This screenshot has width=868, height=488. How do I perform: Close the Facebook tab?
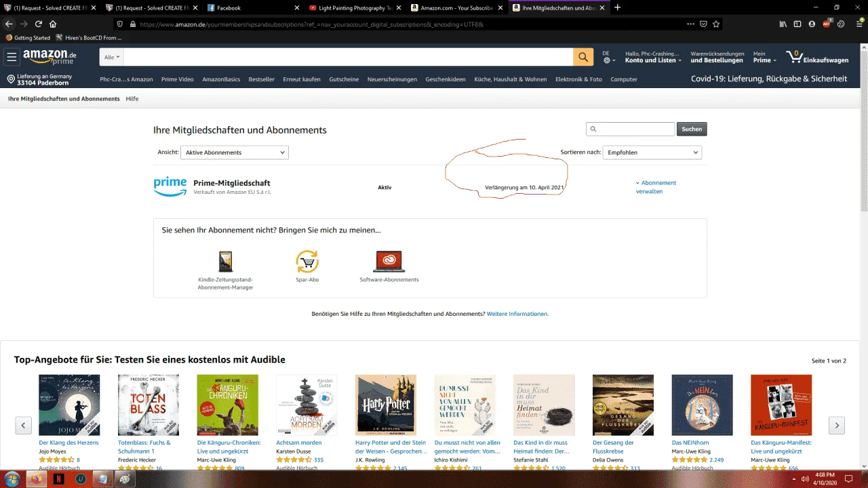tap(297, 7)
